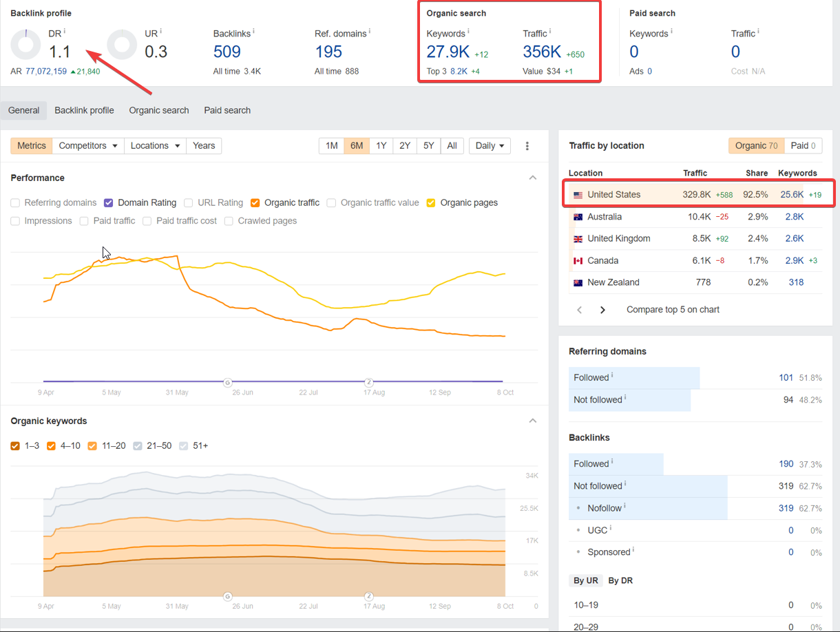840x632 pixels.
Task: Enable the Referring domains checkbox
Action: coord(15,203)
